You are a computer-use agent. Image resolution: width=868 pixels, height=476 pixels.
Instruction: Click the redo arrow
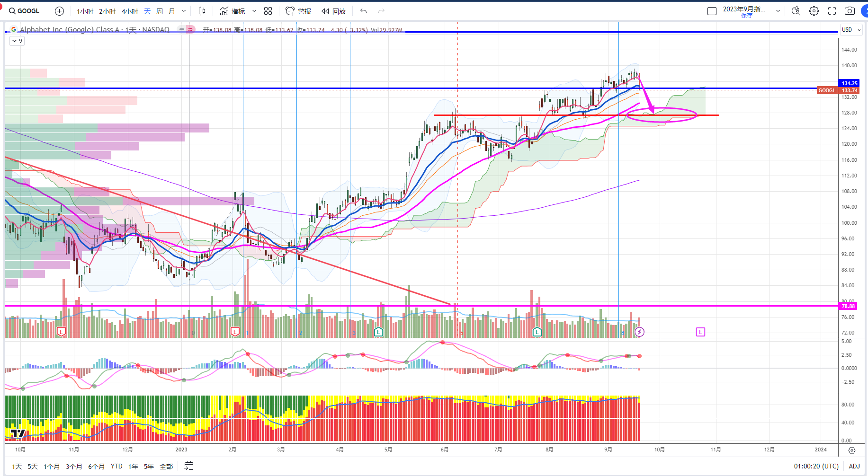coord(381,11)
